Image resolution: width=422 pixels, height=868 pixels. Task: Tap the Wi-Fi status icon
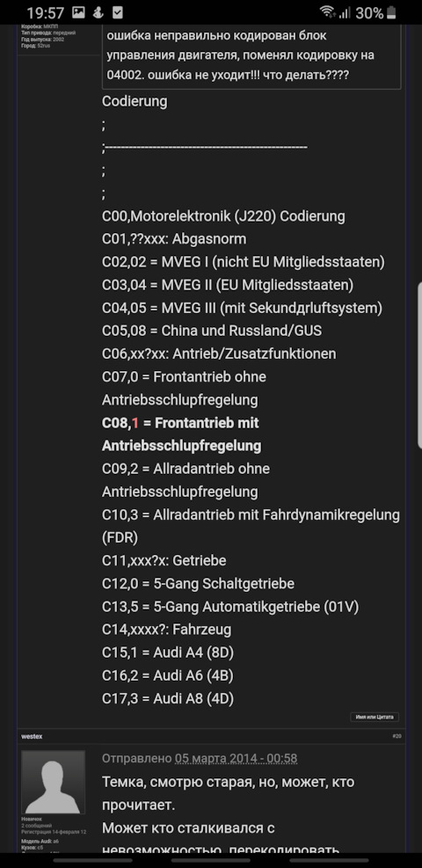coord(327,11)
